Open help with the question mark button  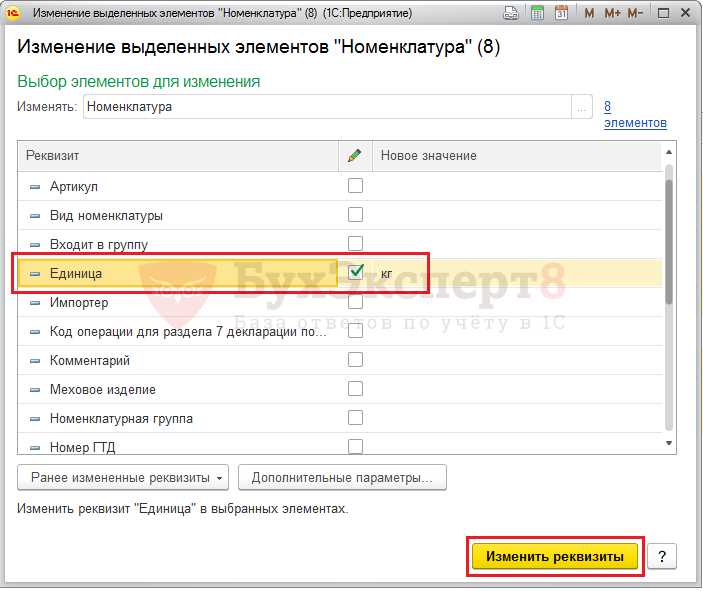click(662, 556)
